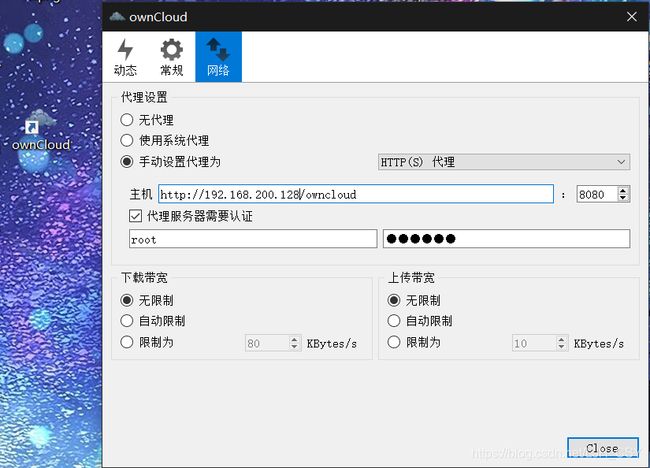The image size is (650, 468).
Task: Increase proxy port 8080 with up arrow
Action: pos(624,190)
